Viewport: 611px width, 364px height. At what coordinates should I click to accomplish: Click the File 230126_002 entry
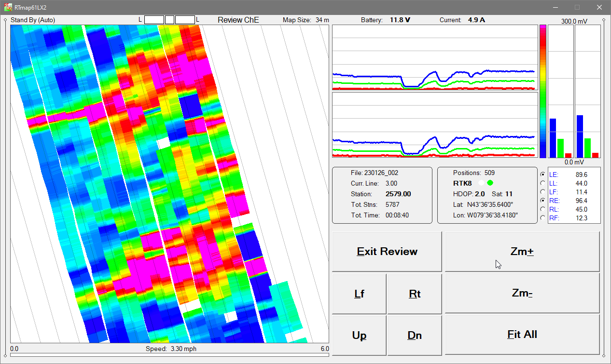pos(375,173)
